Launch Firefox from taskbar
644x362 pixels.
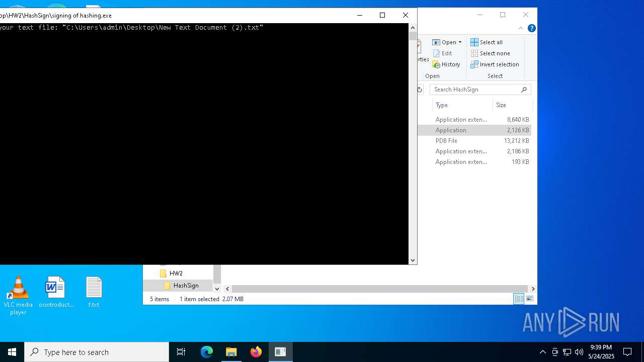click(256, 352)
